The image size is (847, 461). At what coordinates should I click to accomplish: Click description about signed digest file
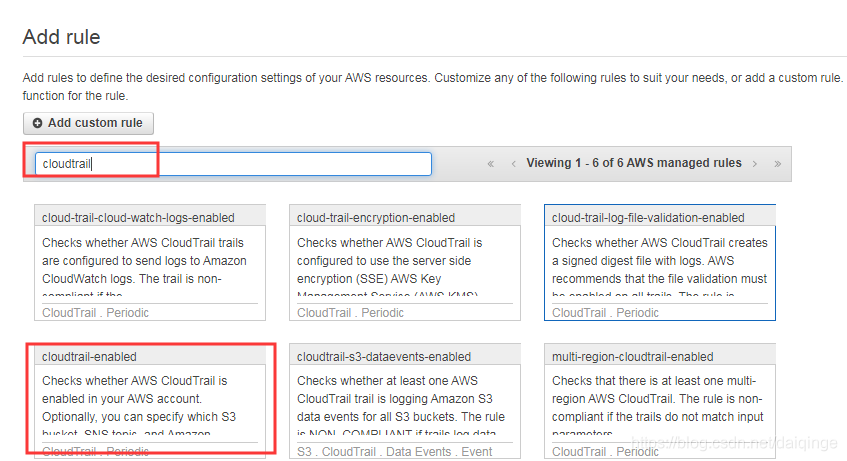click(660, 266)
